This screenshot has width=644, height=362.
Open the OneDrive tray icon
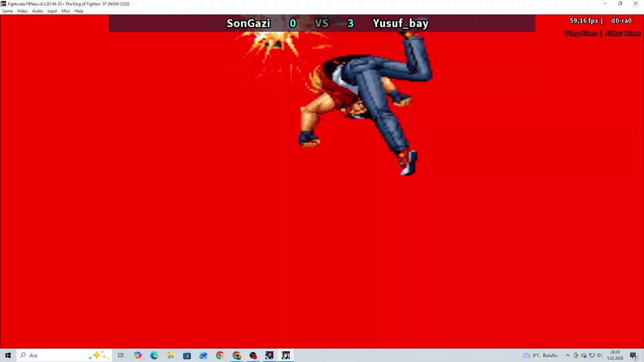coord(584,355)
